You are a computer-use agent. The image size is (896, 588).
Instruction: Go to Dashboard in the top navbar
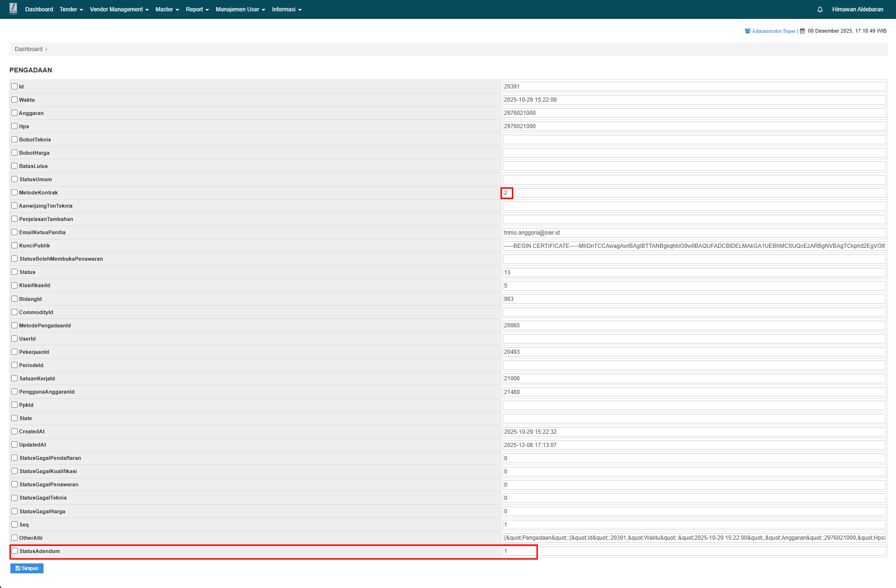coord(39,9)
